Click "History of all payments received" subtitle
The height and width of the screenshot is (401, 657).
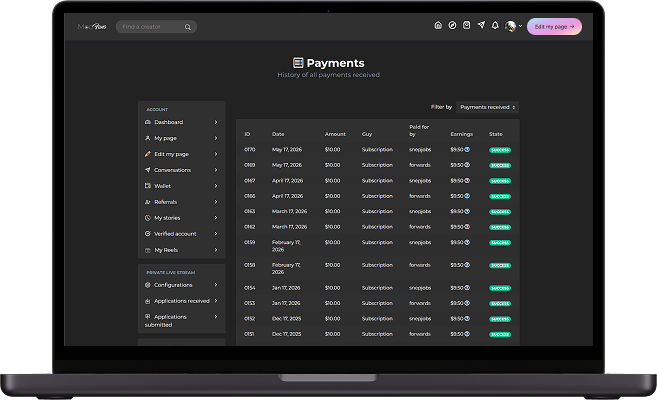(328, 75)
